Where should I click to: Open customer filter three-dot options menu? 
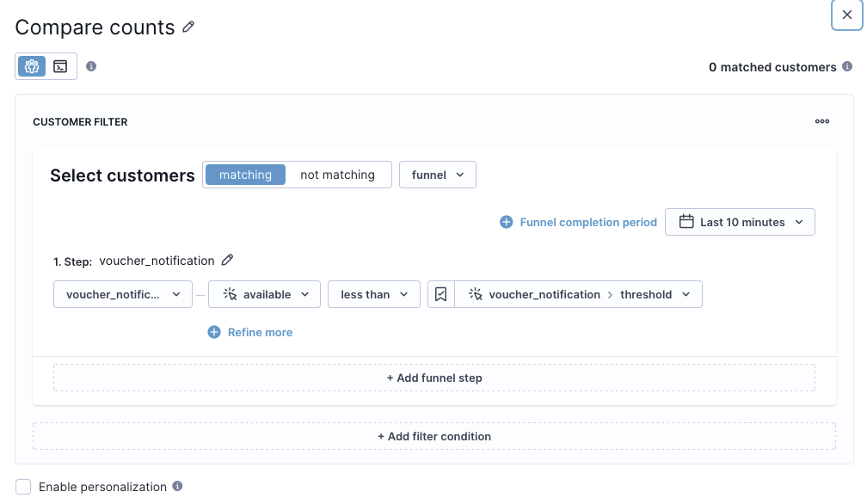tap(822, 121)
